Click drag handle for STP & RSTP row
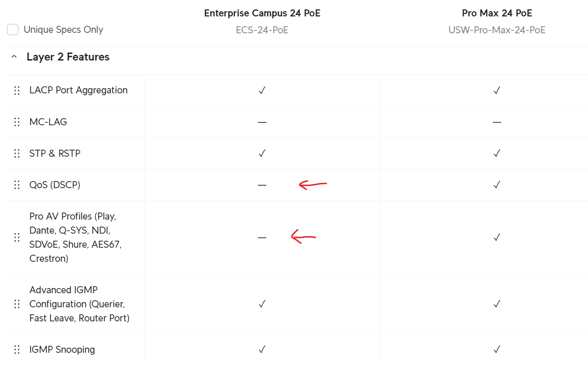588x365 pixels. [x=17, y=153]
